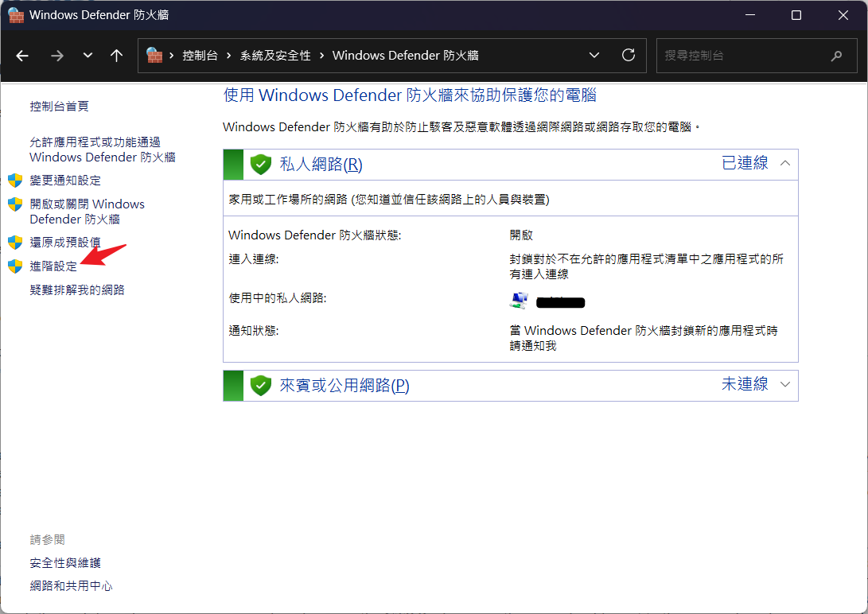Click 變更通知設定 link
This screenshot has height=614, width=868.
[x=65, y=181]
